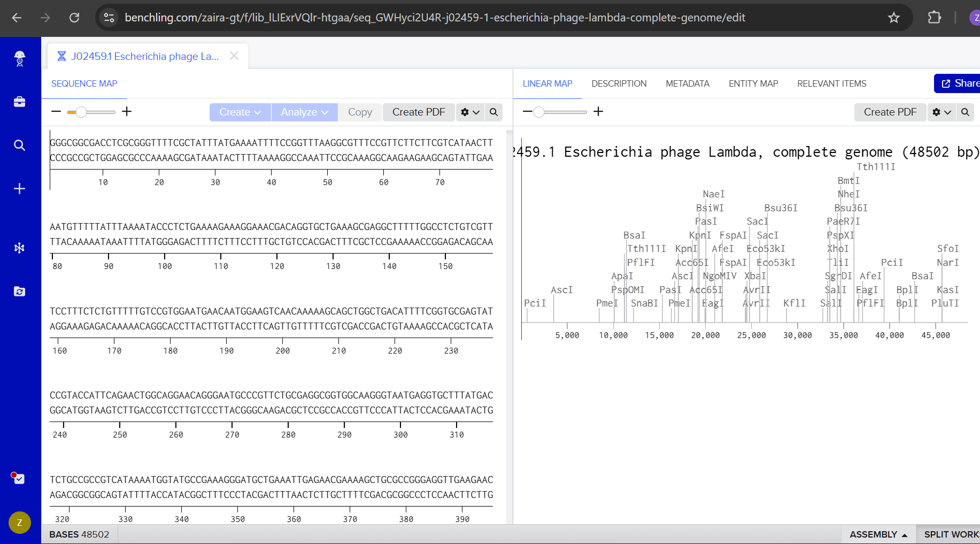Open the Registry molecule icon in sidebar

[20, 248]
